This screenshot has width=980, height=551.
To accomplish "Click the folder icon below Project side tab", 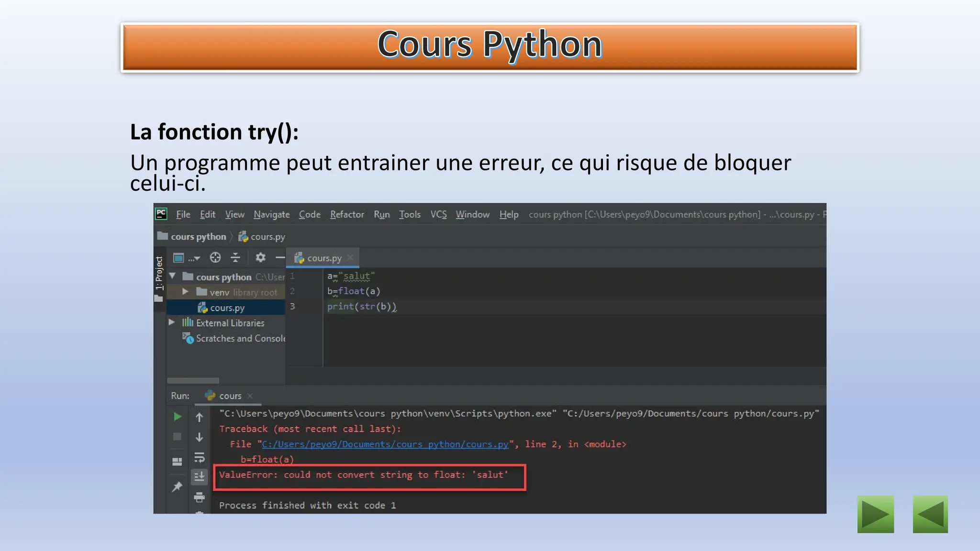I will click(x=159, y=299).
